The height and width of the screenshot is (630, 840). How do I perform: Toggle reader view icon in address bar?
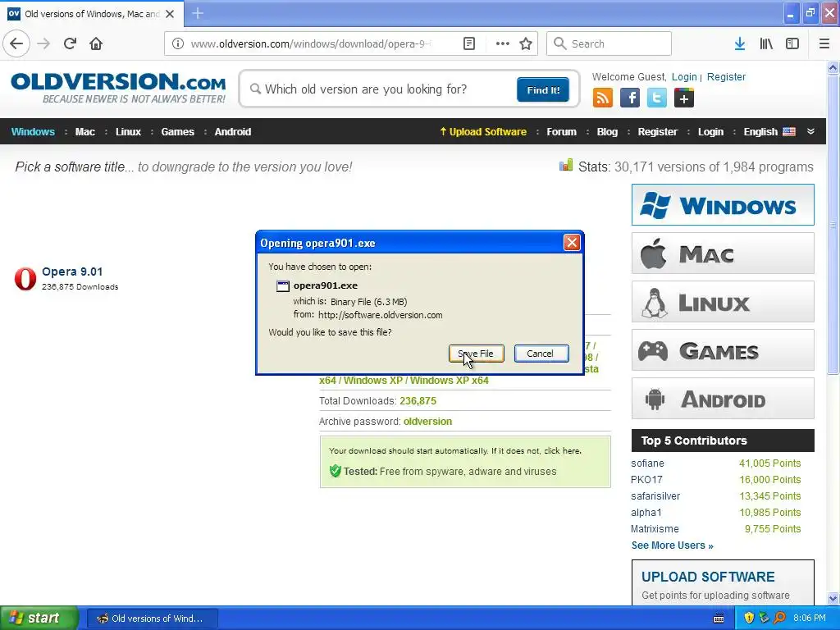[468, 43]
